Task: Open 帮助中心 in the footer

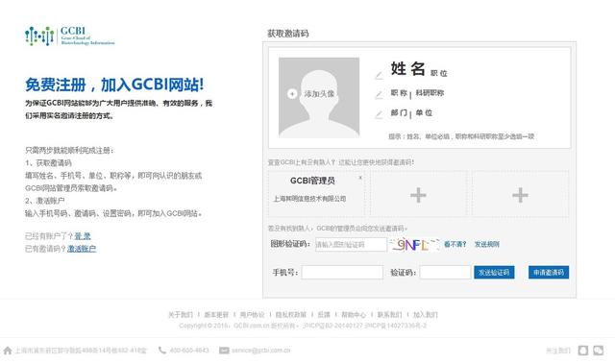Action: click(354, 315)
